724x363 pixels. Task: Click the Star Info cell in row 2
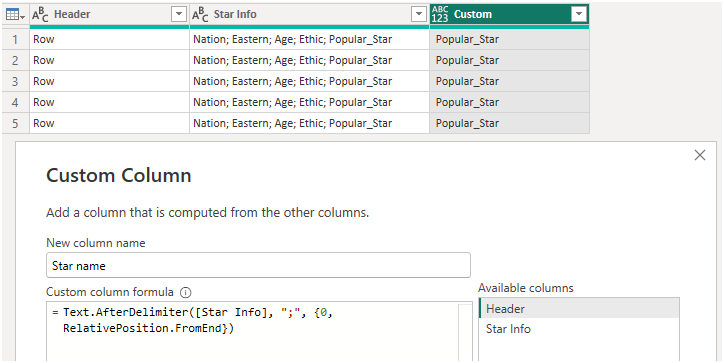[309, 60]
